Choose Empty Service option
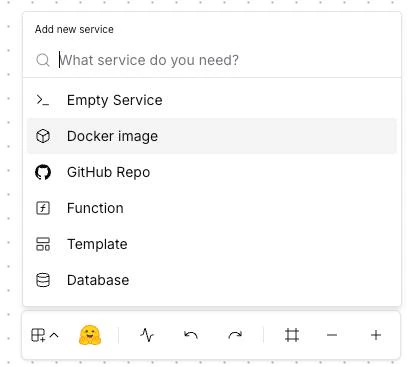This screenshot has height=367, width=414. [212, 100]
